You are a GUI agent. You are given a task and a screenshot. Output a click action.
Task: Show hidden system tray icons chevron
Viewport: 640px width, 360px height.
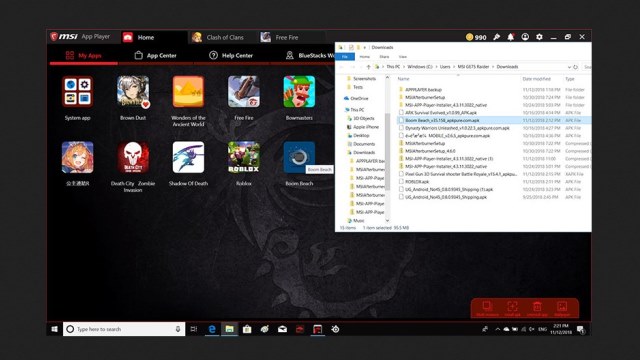(497, 329)
